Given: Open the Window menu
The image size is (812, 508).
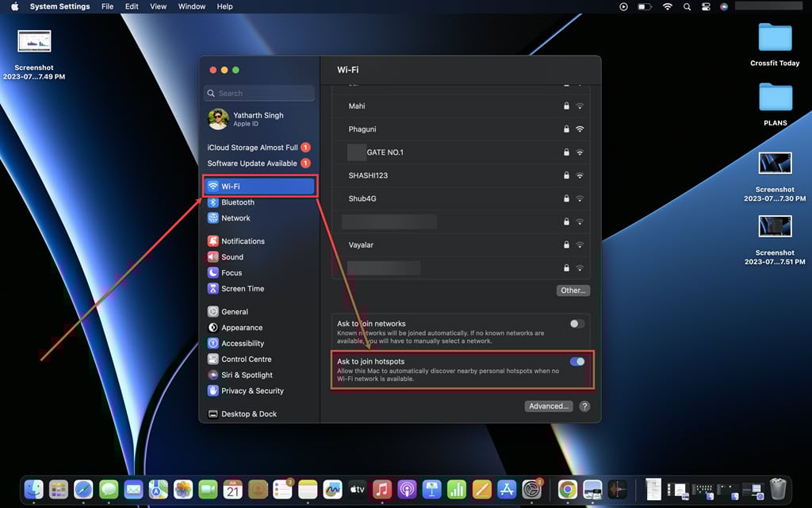Looking at the screenshot, I should 192,6.
